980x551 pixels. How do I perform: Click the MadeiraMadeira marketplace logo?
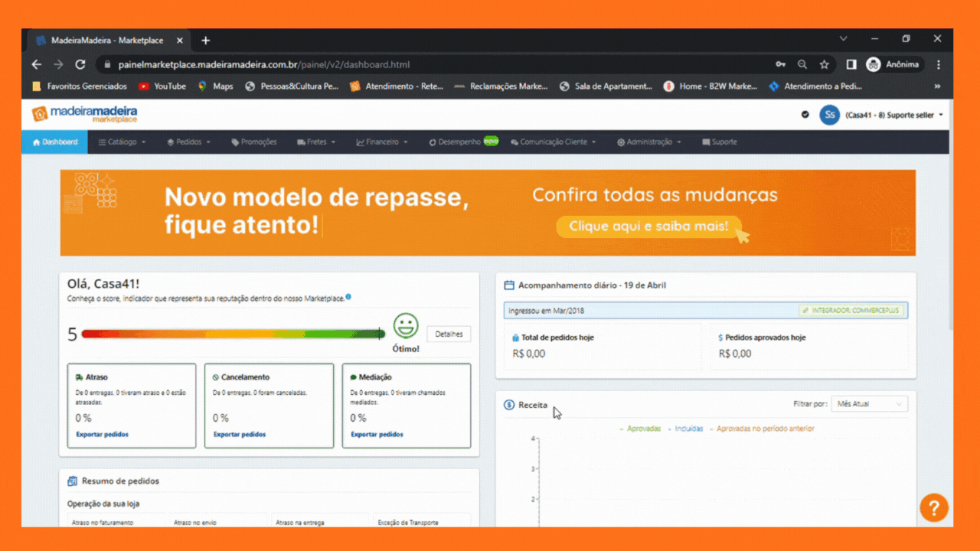tap(85, 114)
